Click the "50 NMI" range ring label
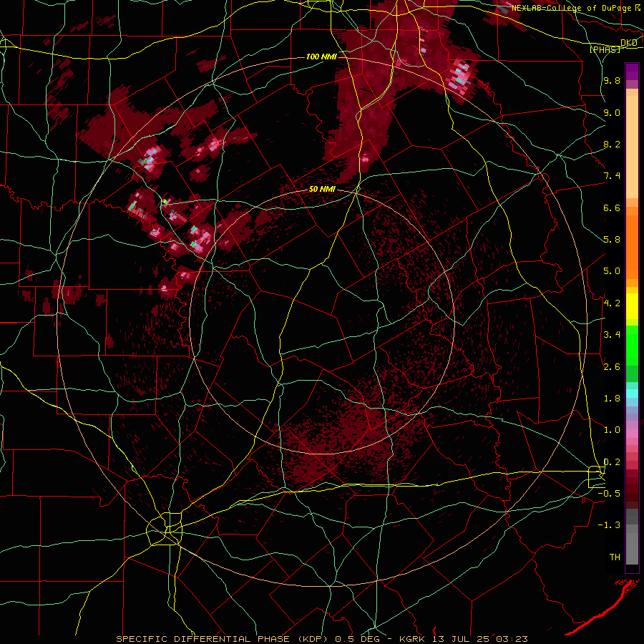Image resolution: width=644 pixels, height=644 pixels. click(322, 190)
